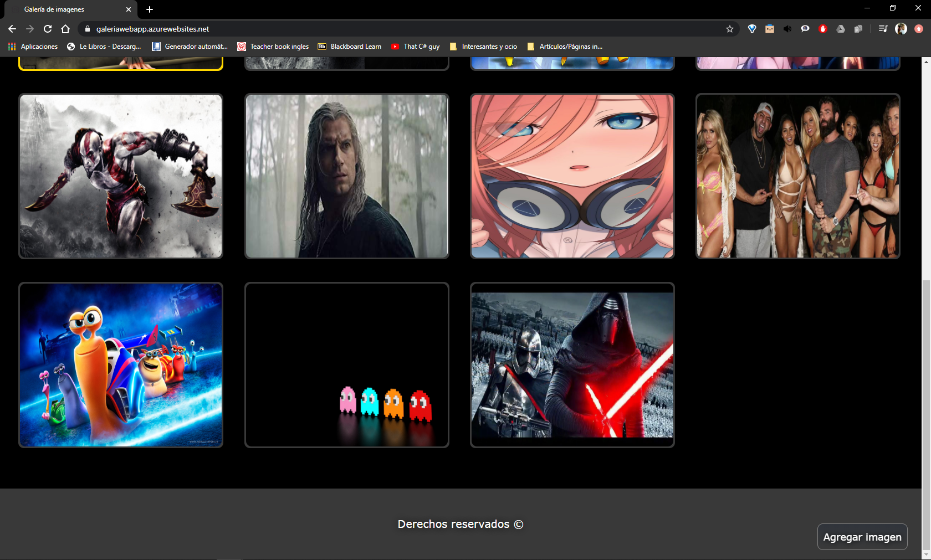Open the Pac-Man ghosts image
The width and height of the screenshot is (931, 560).
[x=347, y=365]
